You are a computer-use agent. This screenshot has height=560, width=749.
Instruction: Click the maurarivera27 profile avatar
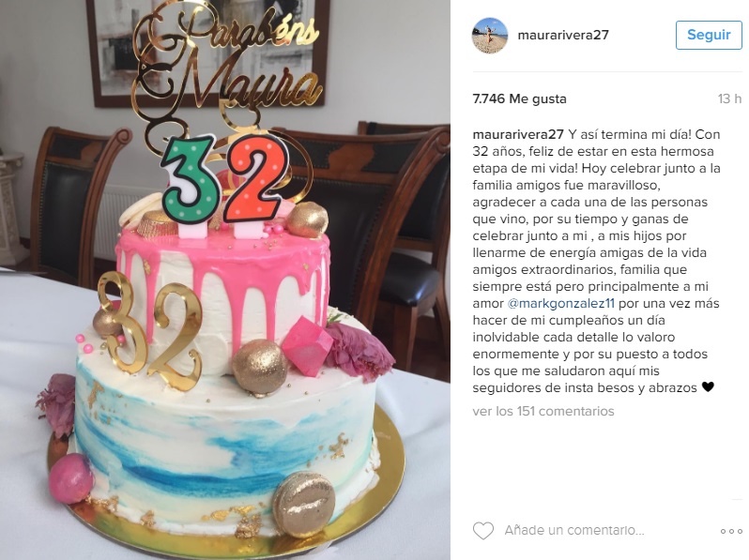(x=490, y=36)
